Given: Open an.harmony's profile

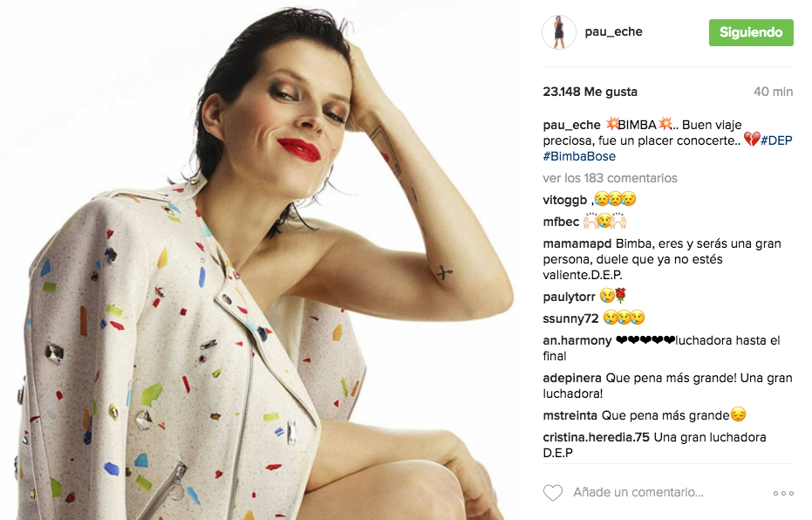Looking at the screenshot, I should 577,341.
